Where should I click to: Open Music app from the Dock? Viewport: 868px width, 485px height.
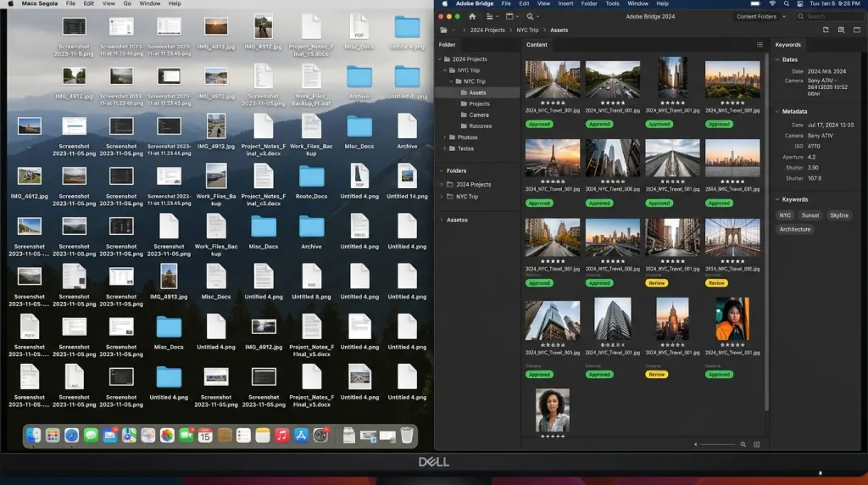[x=281, y=436]
